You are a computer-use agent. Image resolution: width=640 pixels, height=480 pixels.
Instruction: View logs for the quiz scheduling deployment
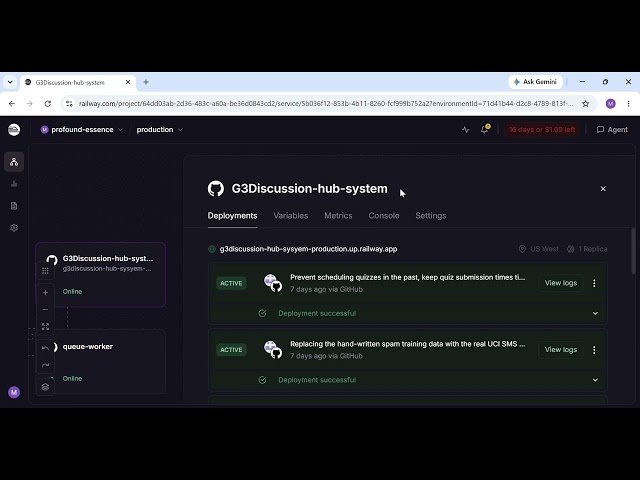tap(561, 283)
